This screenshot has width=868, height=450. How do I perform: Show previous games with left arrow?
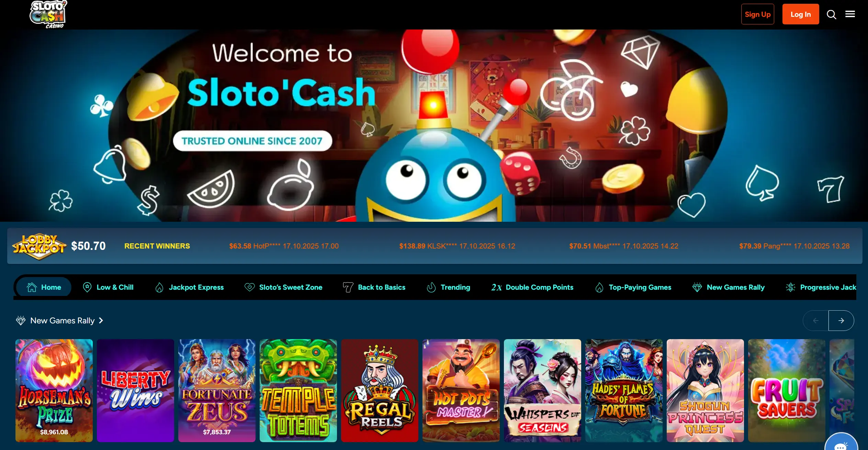pyautogui.click(x=816, y=321)
